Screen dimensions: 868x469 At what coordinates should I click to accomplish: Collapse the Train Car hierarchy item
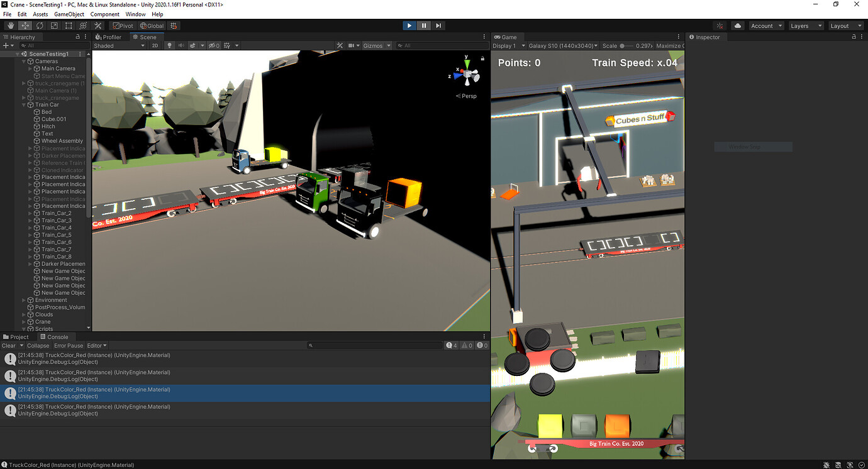coord(23,104)
